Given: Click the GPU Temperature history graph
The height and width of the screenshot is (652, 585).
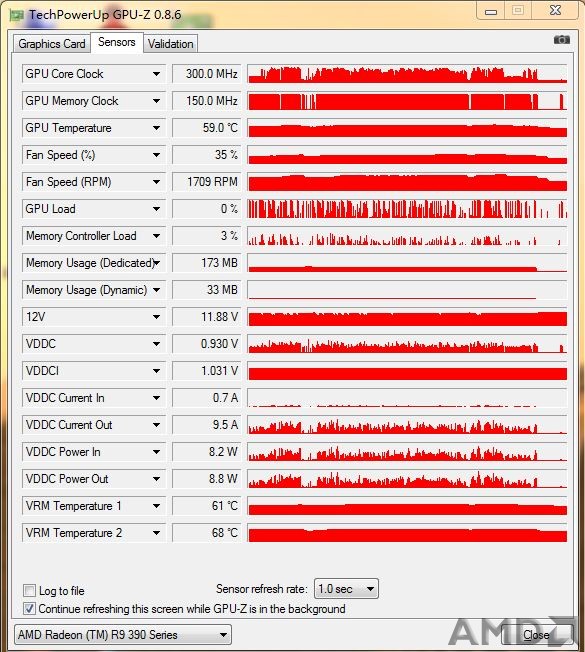Looking at the screenshot, I should point(407,128).
